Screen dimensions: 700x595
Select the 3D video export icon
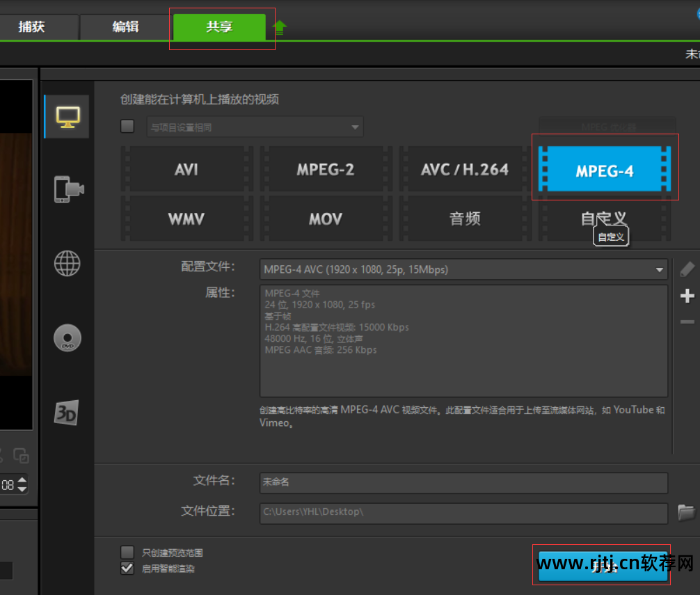(66, 412)
